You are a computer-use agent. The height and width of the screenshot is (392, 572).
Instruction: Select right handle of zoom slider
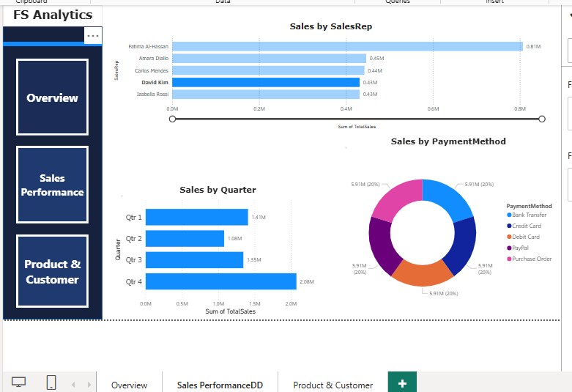point(542,119)
